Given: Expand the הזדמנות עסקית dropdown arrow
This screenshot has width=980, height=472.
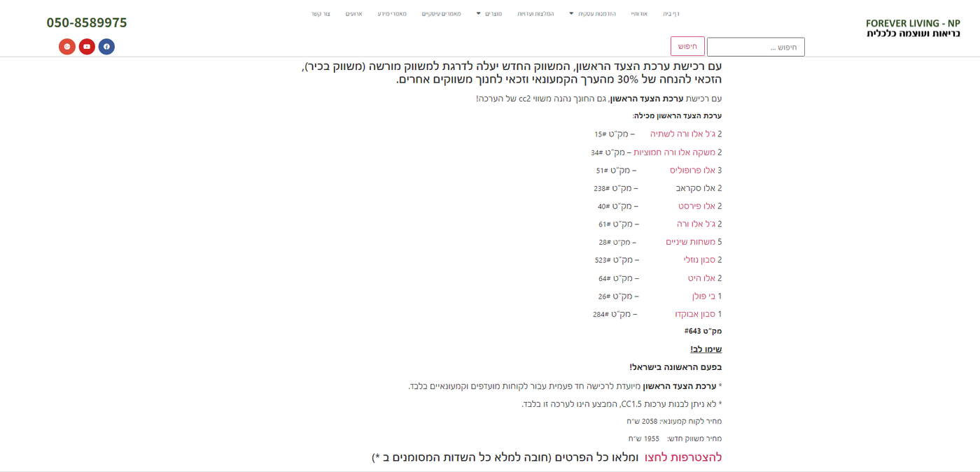Looking at the screenshot, I should [x=571, y=14].
